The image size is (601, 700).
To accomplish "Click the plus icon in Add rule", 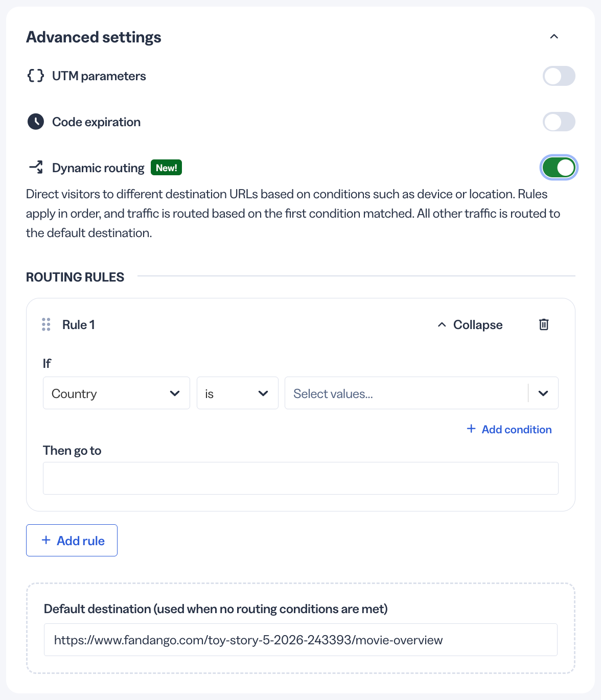I will (x=46, y=540).
